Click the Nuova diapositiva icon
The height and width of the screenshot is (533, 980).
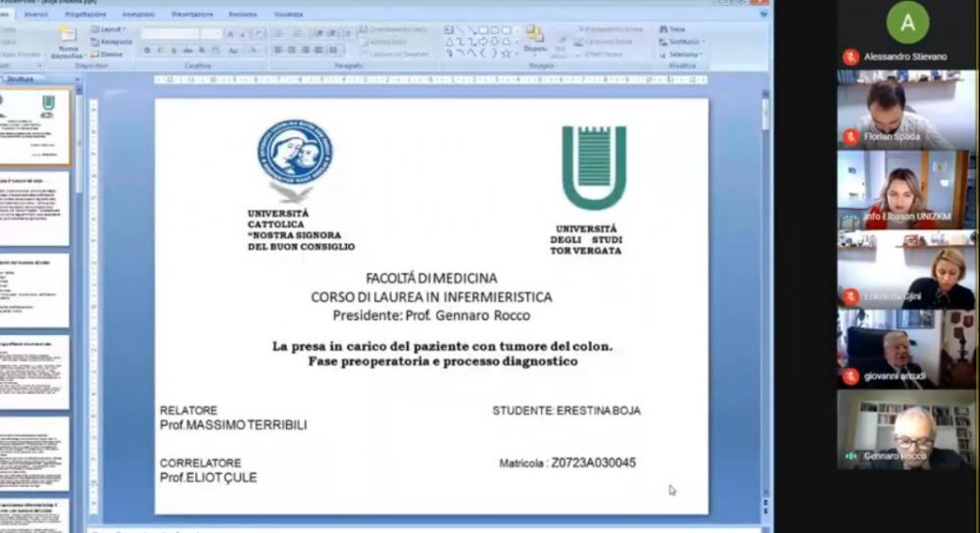pyautogui.click(x=67, y=33)
